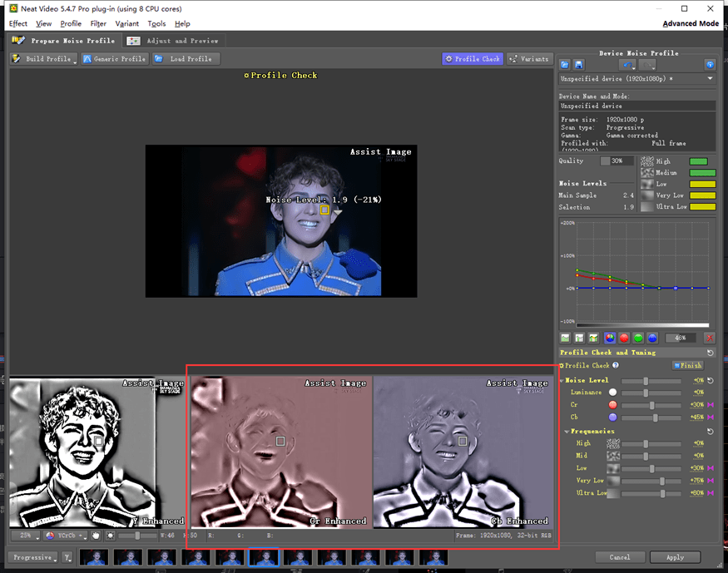Open the Filter menu

(98, 24)
